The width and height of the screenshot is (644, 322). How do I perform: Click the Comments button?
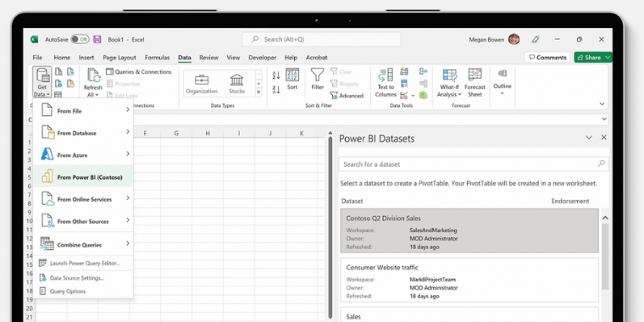(x=547, y=58)
